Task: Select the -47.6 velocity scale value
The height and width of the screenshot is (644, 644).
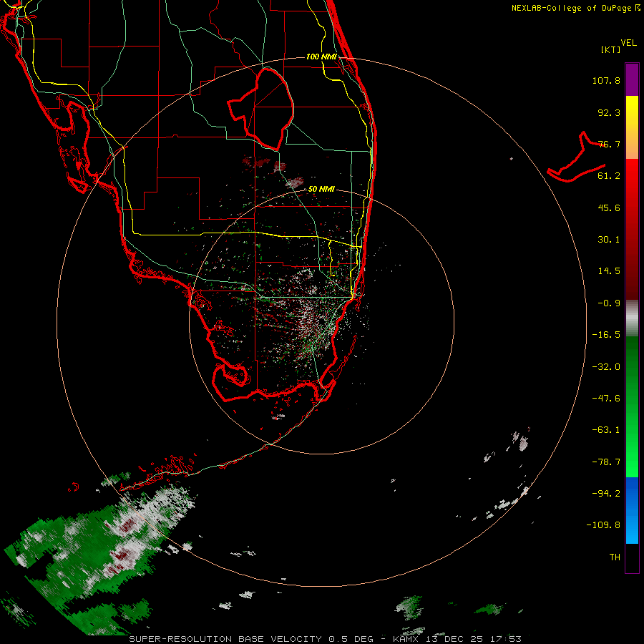Action: click(606, 399)
